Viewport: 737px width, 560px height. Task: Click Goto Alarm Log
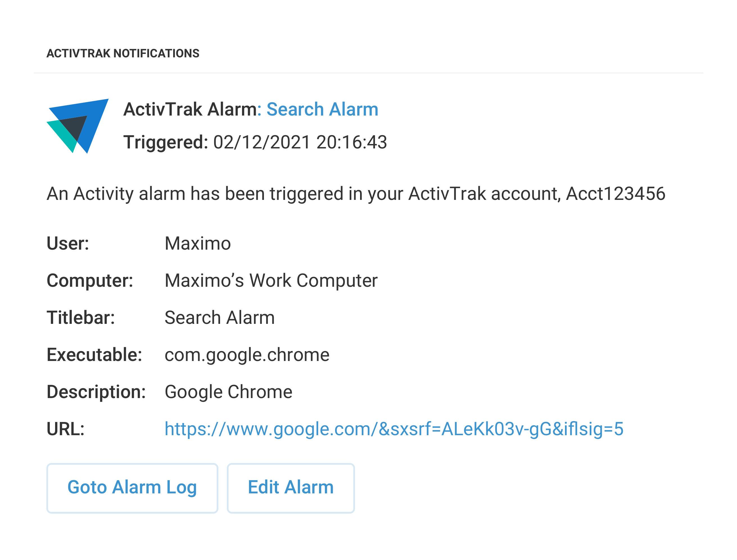coord(132,488)
